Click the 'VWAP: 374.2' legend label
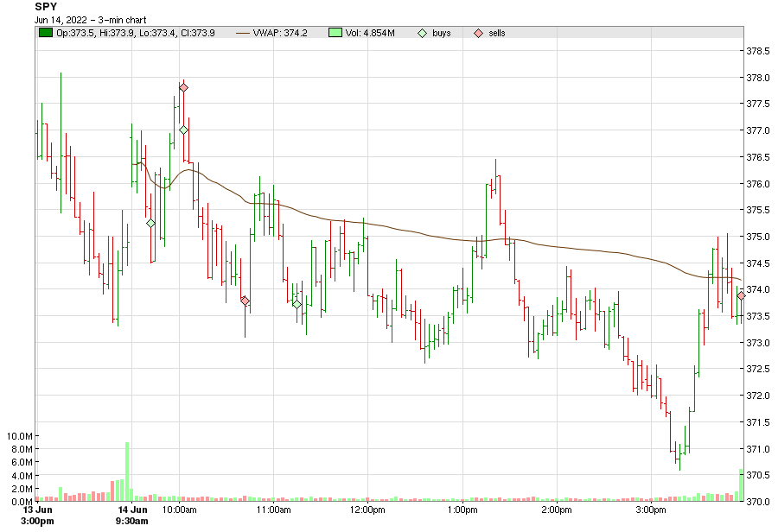The image size is (778, 532). (280, 33)
